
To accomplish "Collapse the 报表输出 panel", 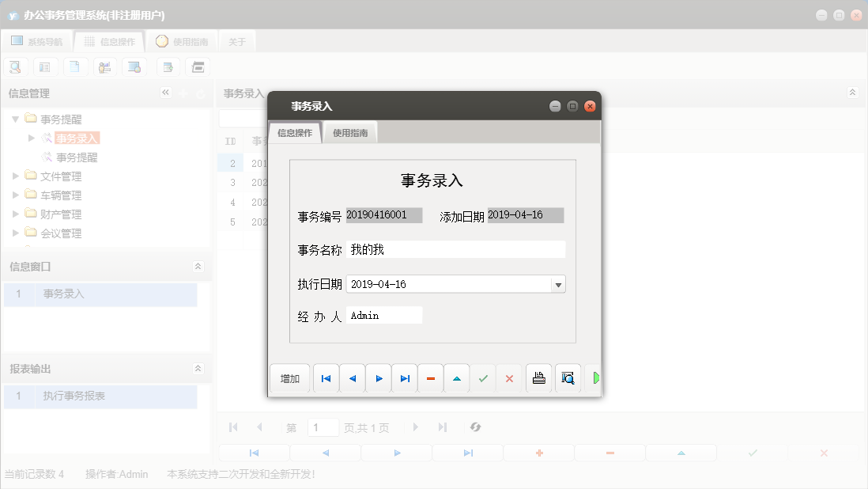I will point(199,369).
